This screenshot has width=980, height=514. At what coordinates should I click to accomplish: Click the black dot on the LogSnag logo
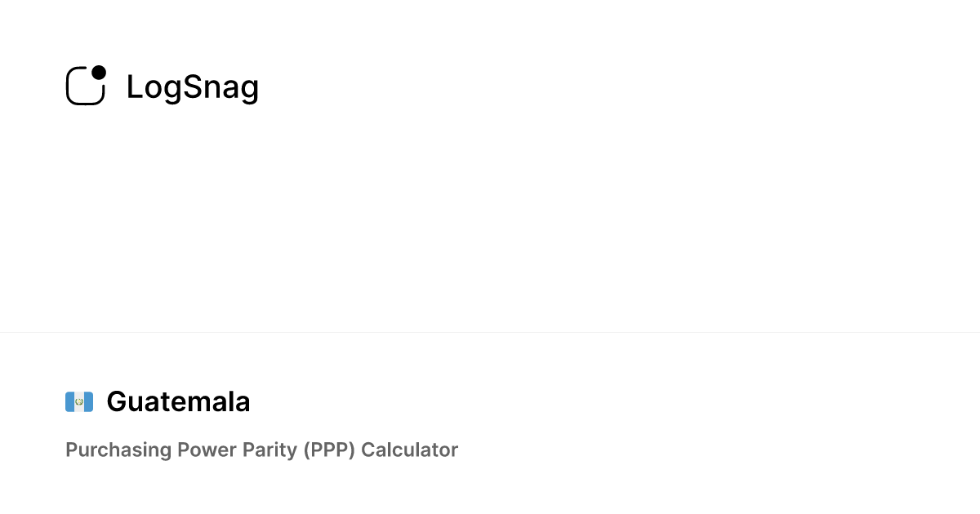click(x=99, y=73)
